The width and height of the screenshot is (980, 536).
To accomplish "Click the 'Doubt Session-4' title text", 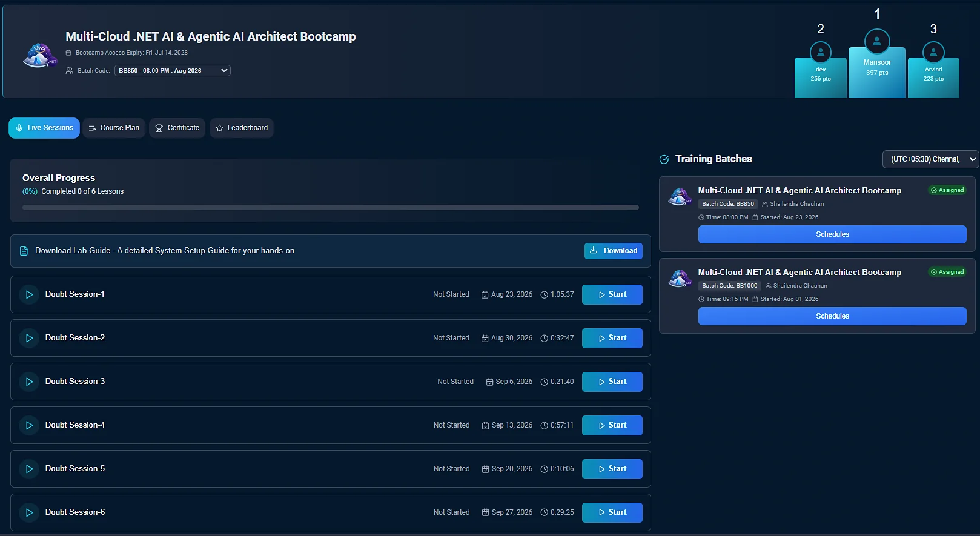I will 75,425.
